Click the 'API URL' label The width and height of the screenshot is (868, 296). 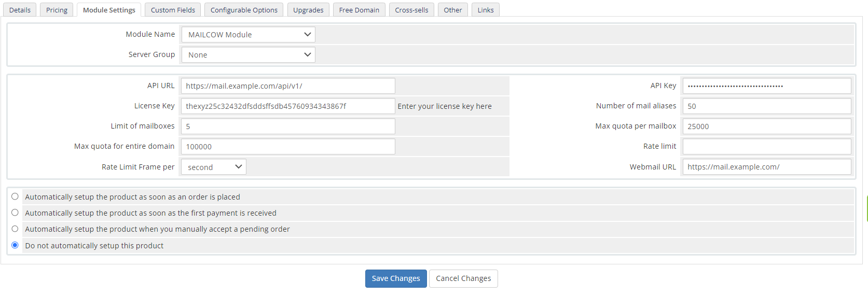(161, 86)
